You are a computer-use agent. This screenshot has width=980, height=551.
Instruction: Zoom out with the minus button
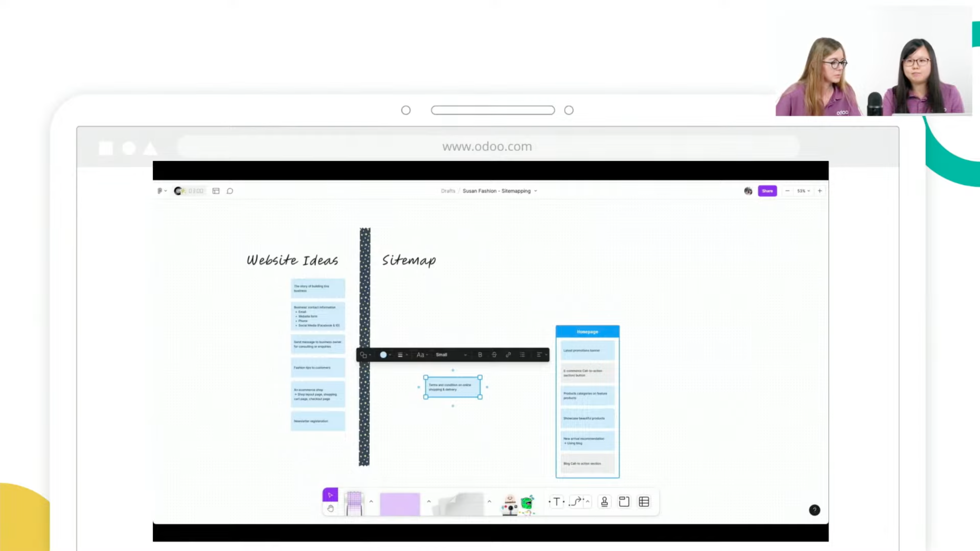pyautogui.click(x=787, y=191)
